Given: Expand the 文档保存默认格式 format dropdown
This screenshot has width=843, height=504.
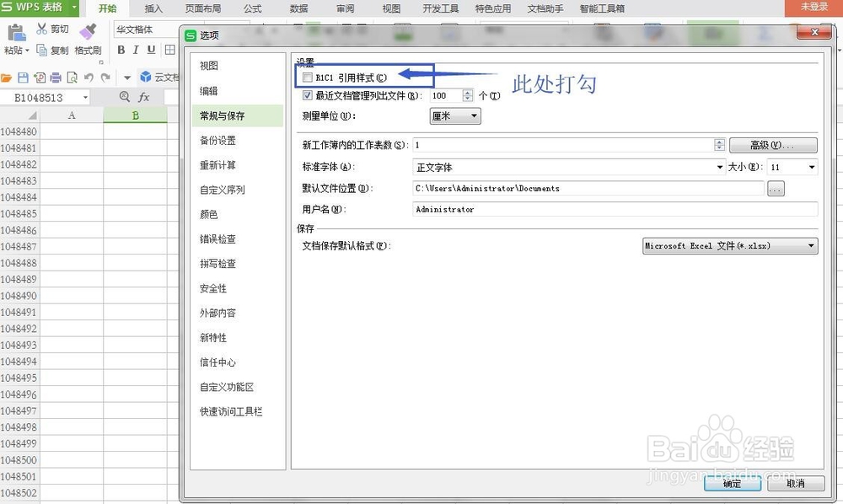Looking at the screenshot, I should [x=810, y=245].
